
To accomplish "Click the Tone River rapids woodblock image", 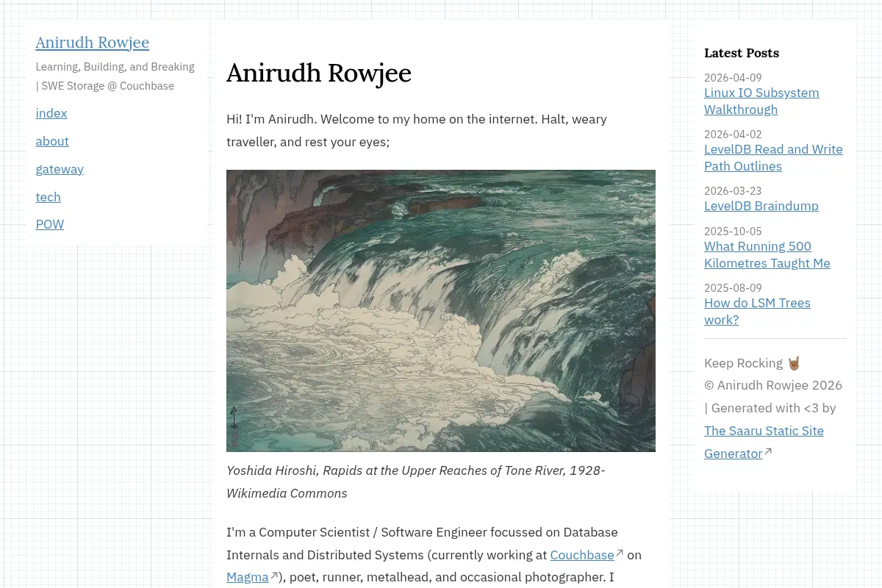I will 441,311.
